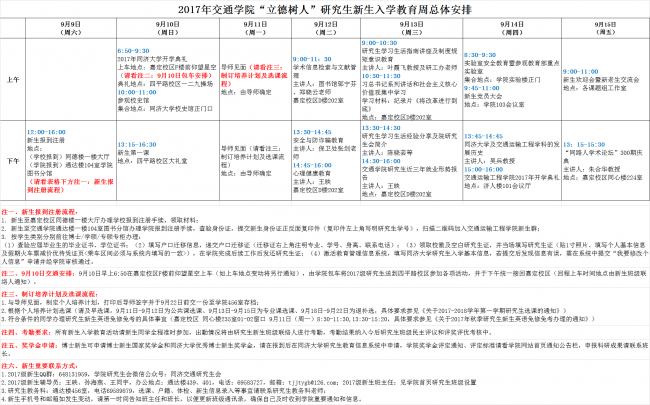Click the '新生第一课' entry
Screen dimensions: 650x405
point(133,153)
